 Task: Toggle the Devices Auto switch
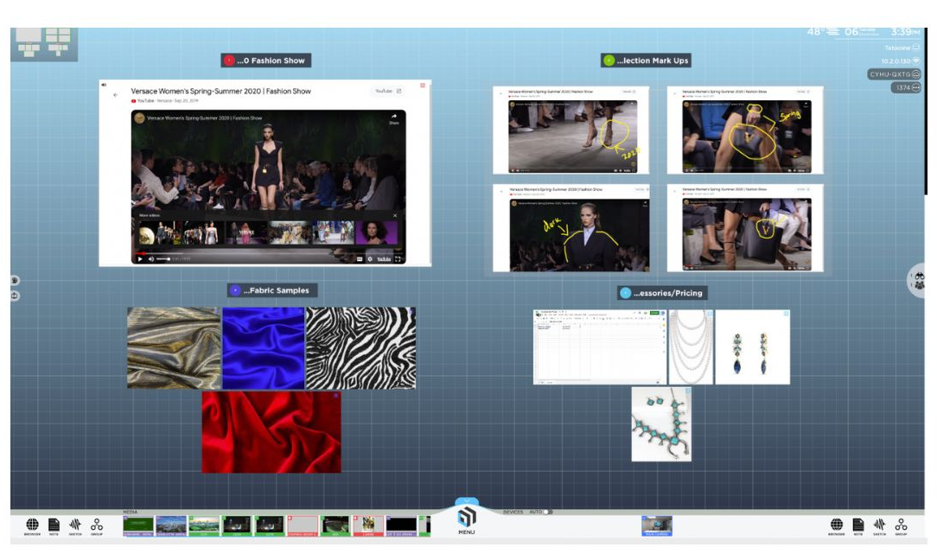point(548,512)
